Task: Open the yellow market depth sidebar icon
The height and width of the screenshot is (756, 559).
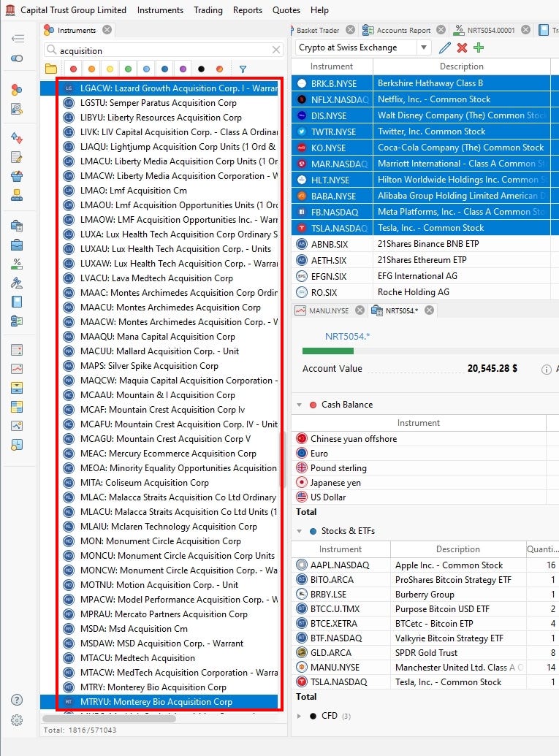Action: [x=17, y=388]
